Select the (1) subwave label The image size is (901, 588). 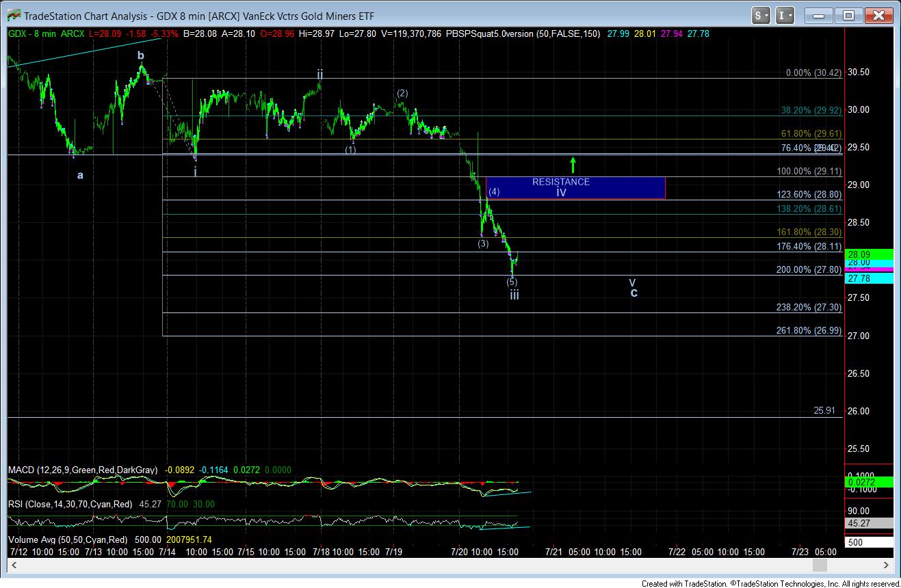(x=350, y=150)
